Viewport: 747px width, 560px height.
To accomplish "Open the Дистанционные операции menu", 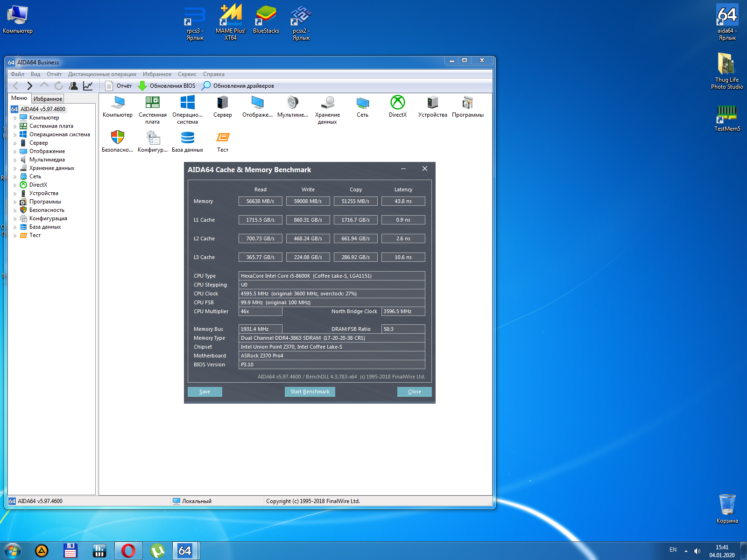I will 102,74.
